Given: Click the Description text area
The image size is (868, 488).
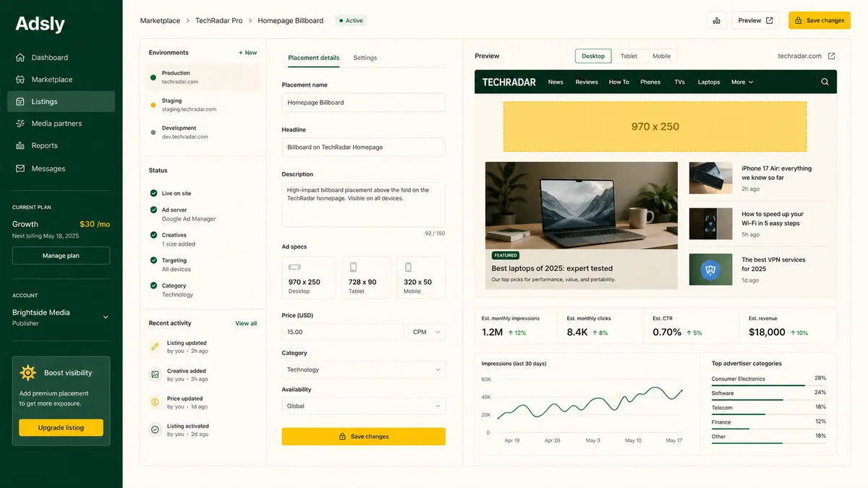Looking at the screenshot, I should [x=364, y=205].
